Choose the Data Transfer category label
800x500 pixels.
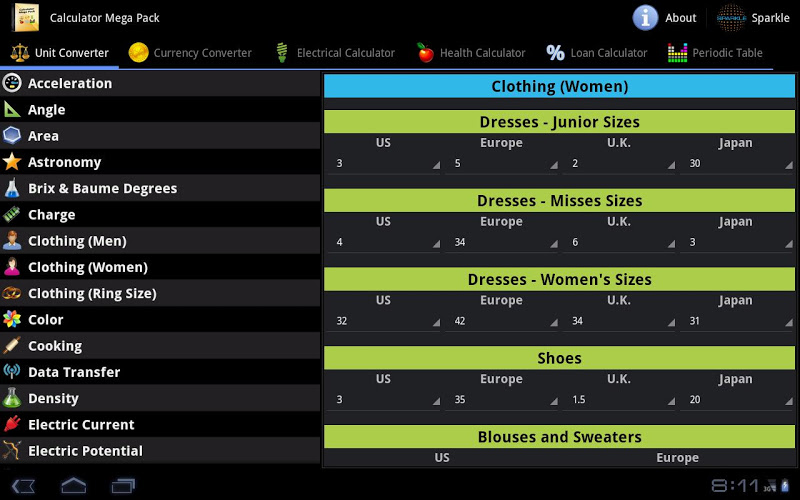(74, 372)
